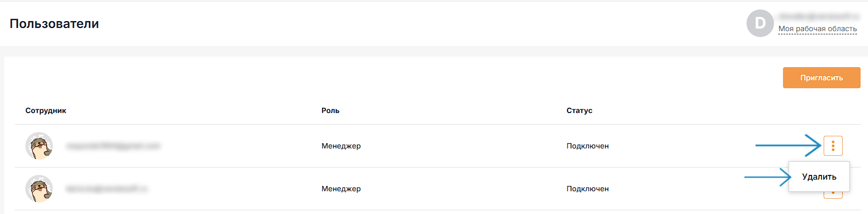Click the round D account avatar

(x=760, y=24)
